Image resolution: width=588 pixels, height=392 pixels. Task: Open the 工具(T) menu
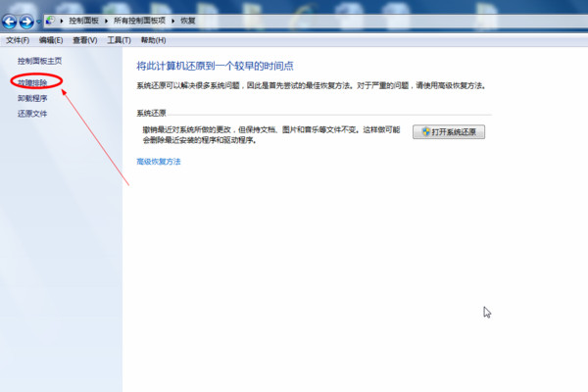tap(119, 40)
